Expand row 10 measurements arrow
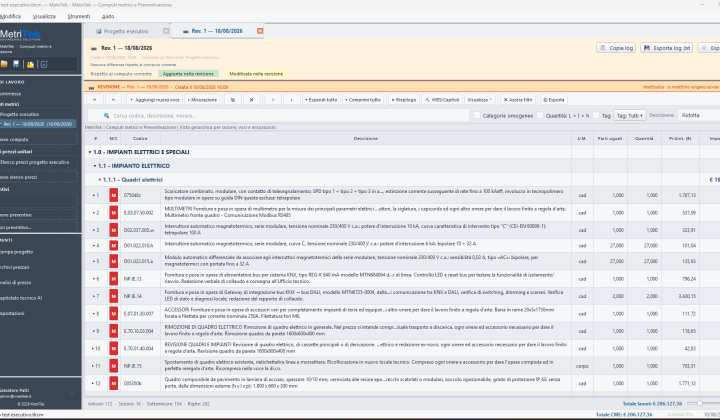The image size is (720, 420). [x=93, y=348]
